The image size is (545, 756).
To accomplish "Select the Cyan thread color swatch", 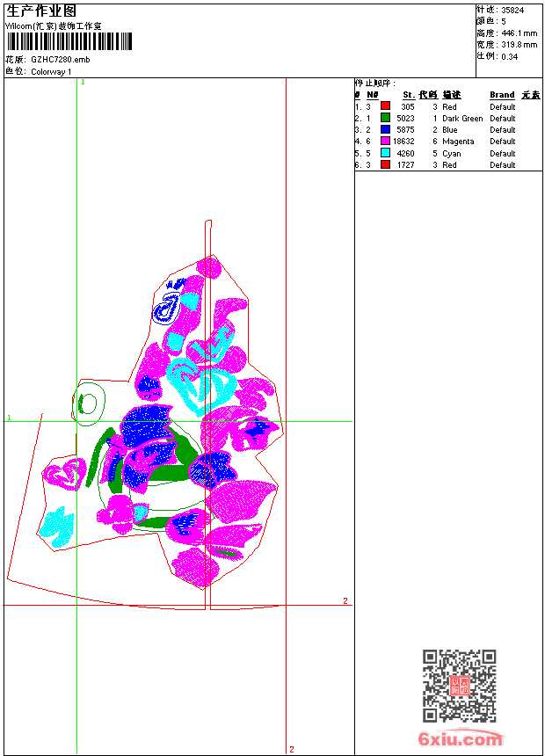I will (x=385, y=153).
